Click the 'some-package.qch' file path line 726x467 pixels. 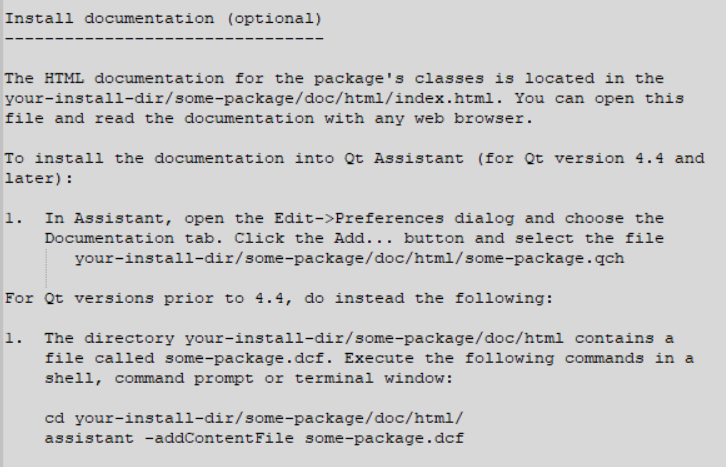[350, 258]
